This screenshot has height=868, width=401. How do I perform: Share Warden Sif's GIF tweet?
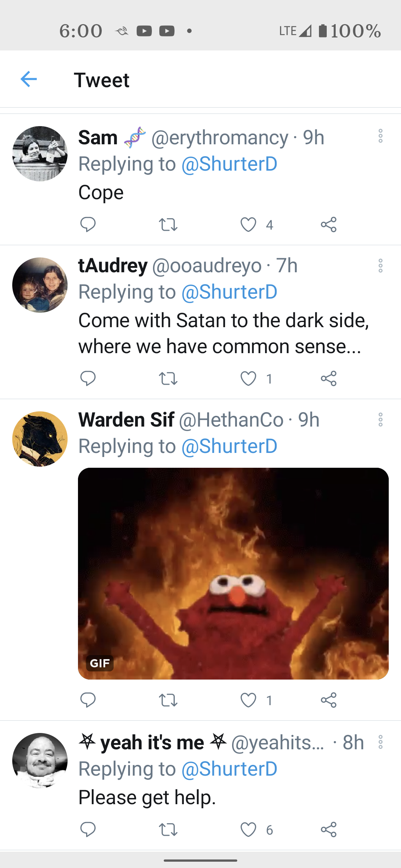(x=329, y=700)
